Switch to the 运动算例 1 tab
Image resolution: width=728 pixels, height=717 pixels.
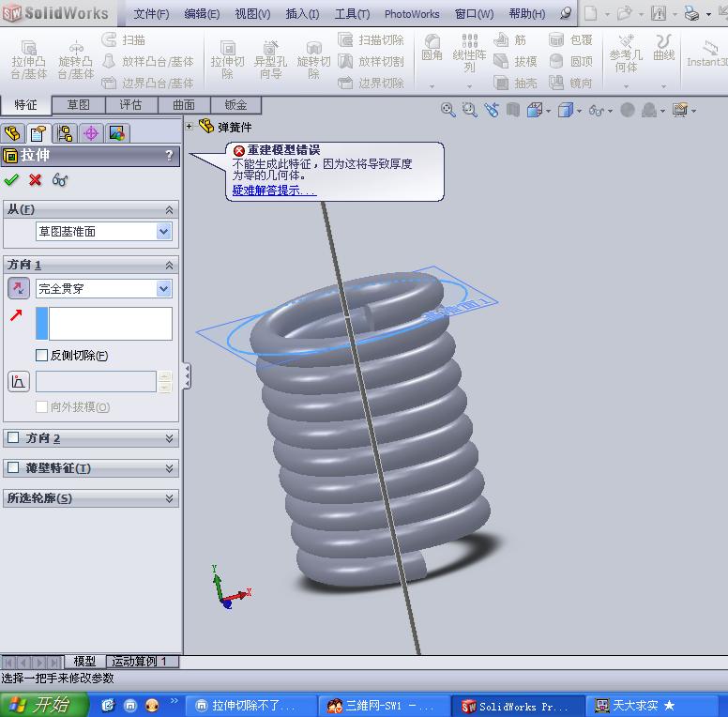click(143, 661)
